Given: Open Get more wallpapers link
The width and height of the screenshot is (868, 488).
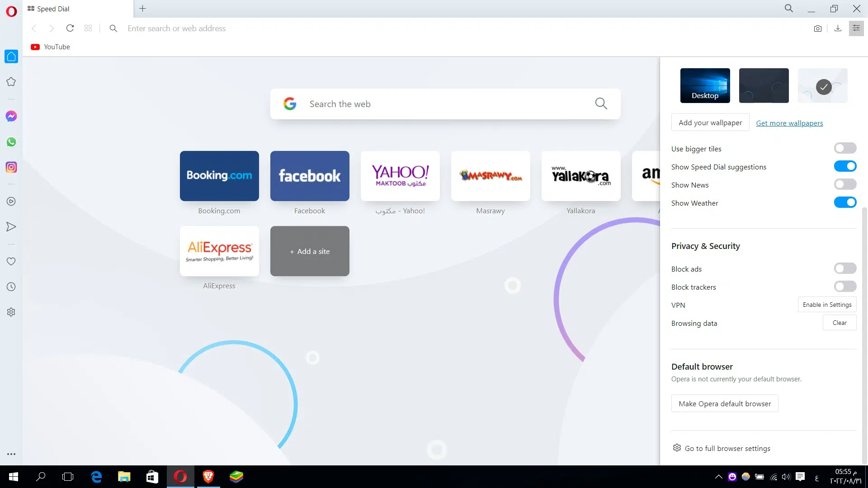Looking at the screenshot, I should [x=789, y=123].
